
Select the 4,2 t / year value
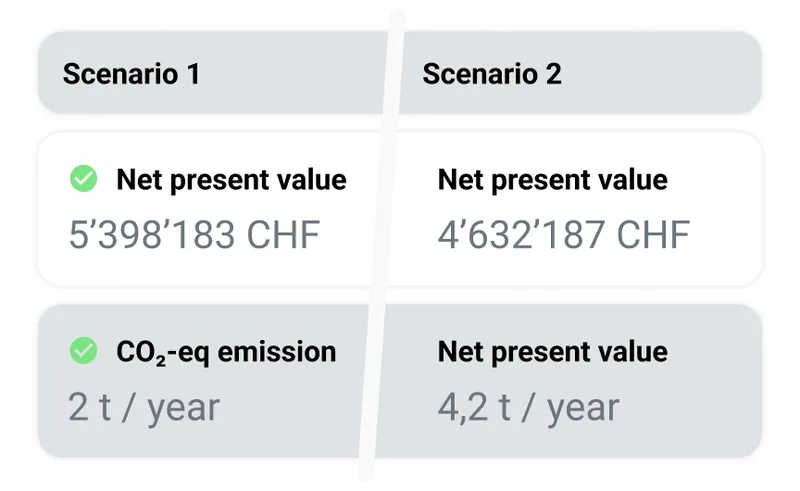click(x=529, y=407)
